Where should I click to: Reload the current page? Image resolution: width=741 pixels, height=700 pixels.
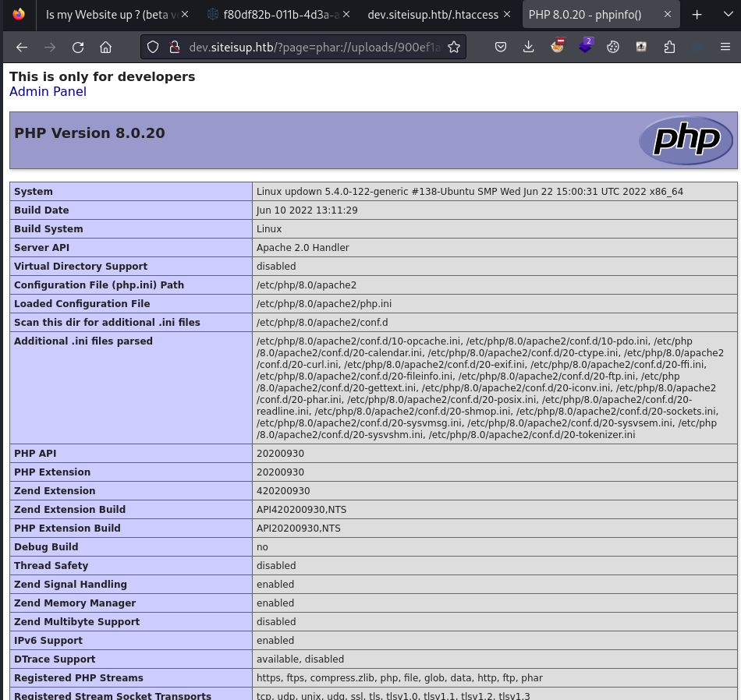78,47
